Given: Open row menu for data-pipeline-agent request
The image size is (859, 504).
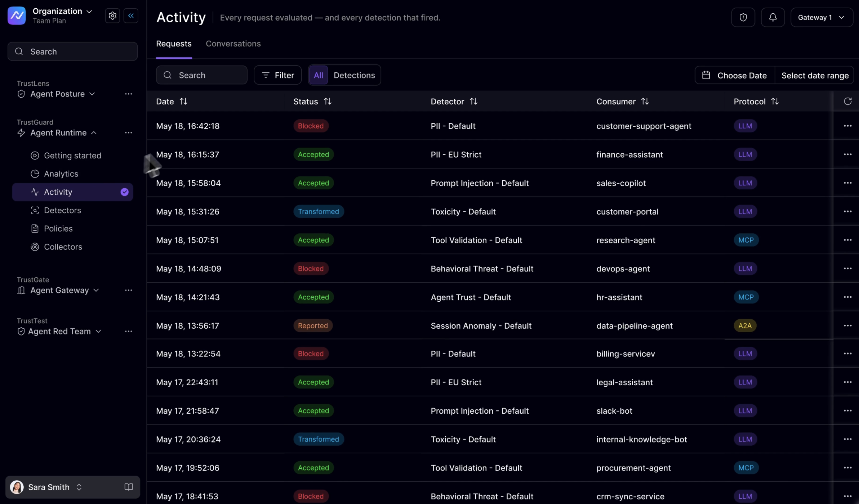Looking at the screenshot, I should click(x=847, y=325).
